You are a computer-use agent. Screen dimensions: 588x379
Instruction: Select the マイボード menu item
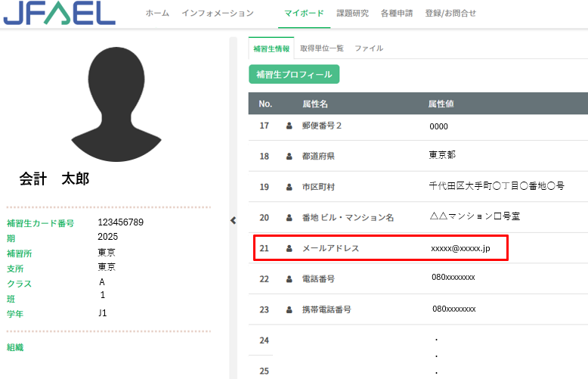tap(304, 14)
